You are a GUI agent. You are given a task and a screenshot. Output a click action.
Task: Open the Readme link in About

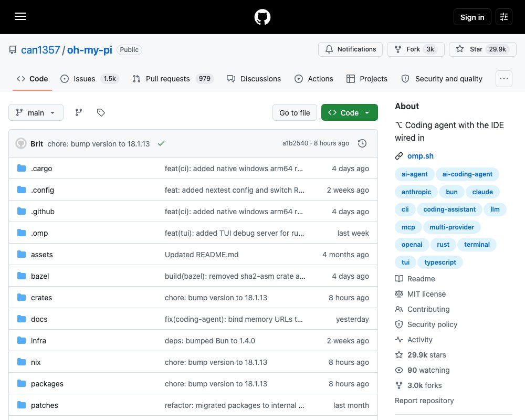pyautogui.click(x=415, y=279)
